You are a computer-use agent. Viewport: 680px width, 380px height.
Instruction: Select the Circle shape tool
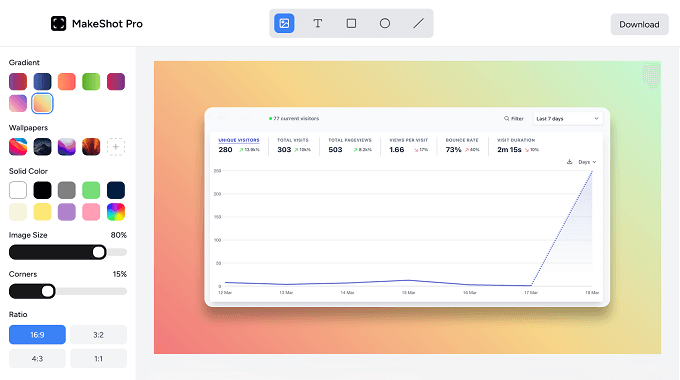click(x=385, y=23)
